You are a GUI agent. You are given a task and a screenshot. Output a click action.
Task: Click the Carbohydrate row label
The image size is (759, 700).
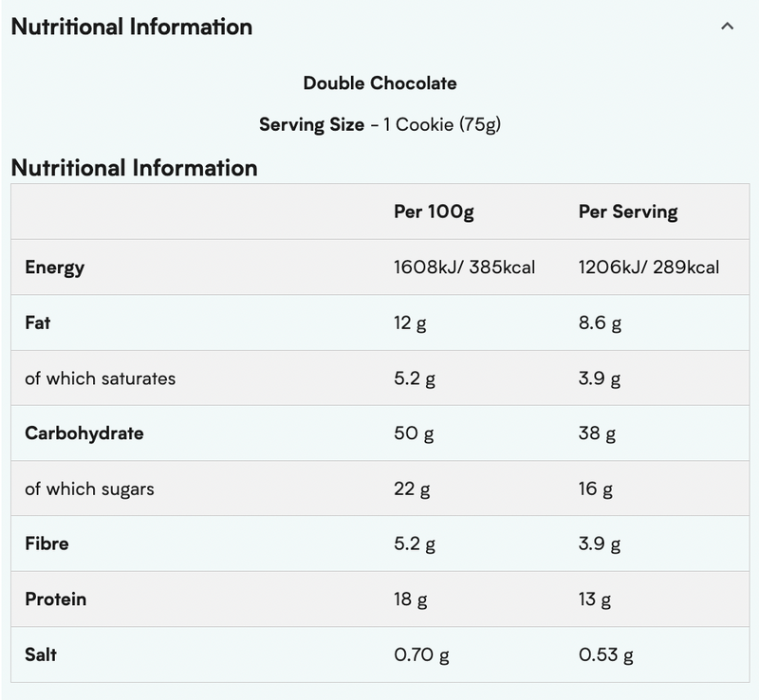click(x=83, y=433)
